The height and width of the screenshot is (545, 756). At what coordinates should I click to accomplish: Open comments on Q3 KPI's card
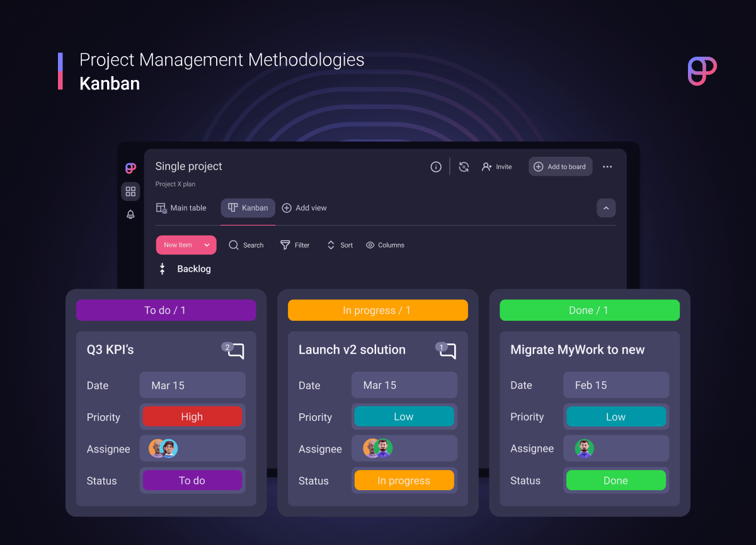pos(234,351)
